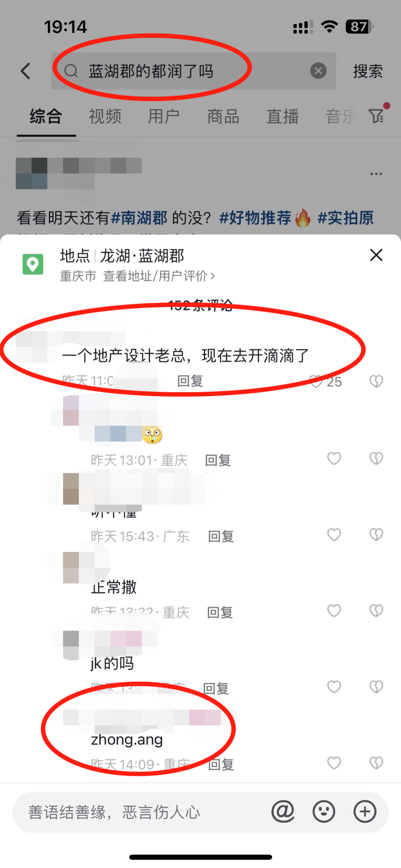The height and width of the screenshot is (868, 401).
Task: Switch to the 视频 tab
Action: 105,116
